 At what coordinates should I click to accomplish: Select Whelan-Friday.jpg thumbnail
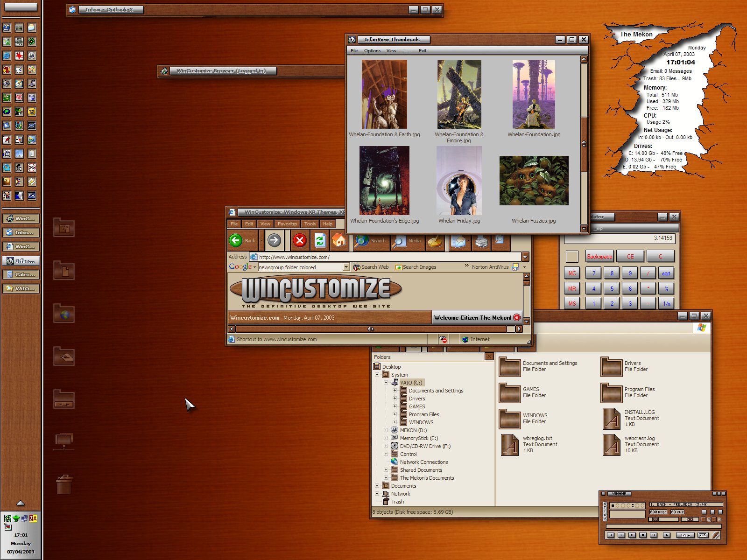(459, 181)
